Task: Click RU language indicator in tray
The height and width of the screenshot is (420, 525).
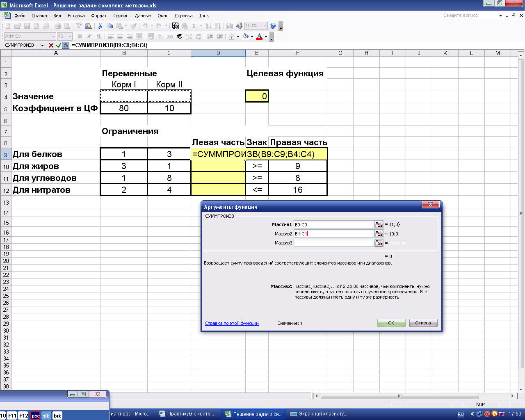Action: pos(461,414)
